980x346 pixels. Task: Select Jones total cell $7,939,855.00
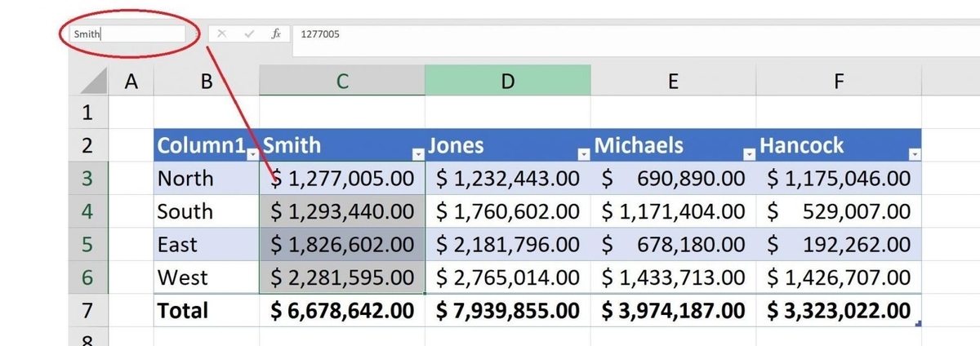point(507,310)
